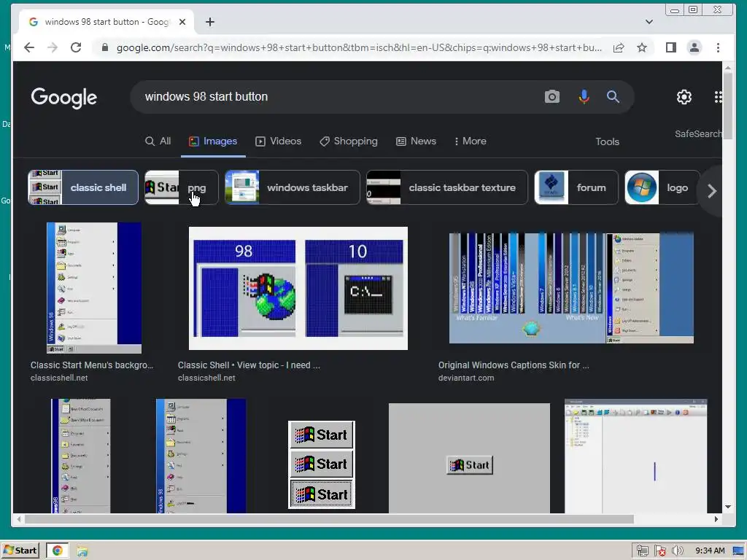The width and height of the screenshot is (747, 560).
Task: Switch to the Videos tab
Action: click(278, 141)
